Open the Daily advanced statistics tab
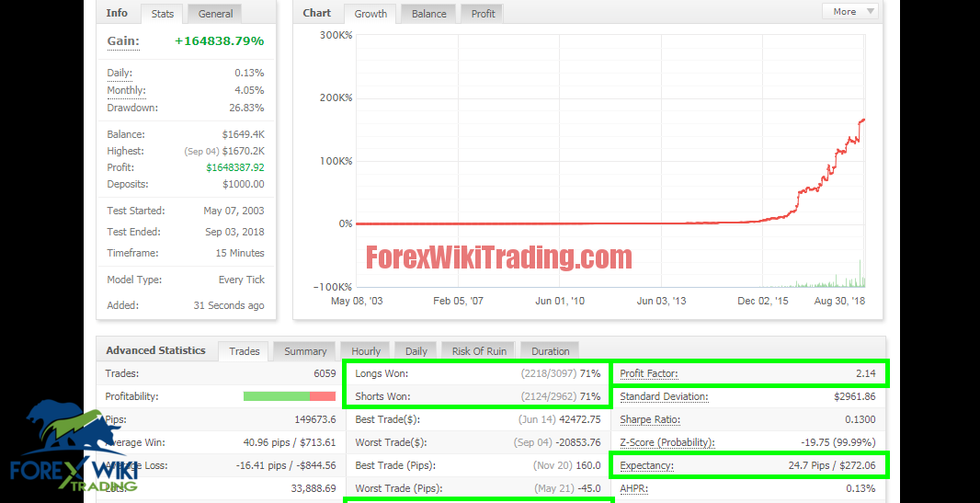 point(416,351)
